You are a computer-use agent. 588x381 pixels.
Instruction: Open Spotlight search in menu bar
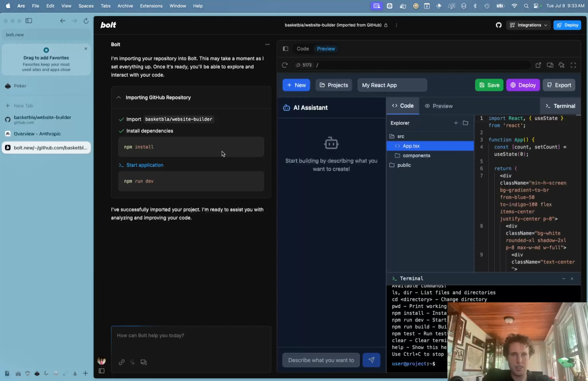[526, 6]
